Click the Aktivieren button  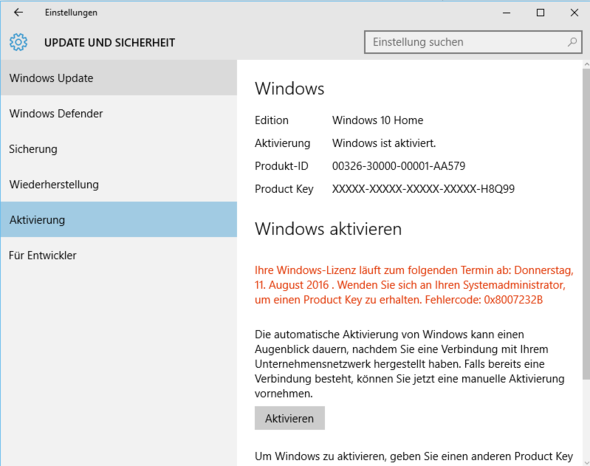[x=289, y=418]
